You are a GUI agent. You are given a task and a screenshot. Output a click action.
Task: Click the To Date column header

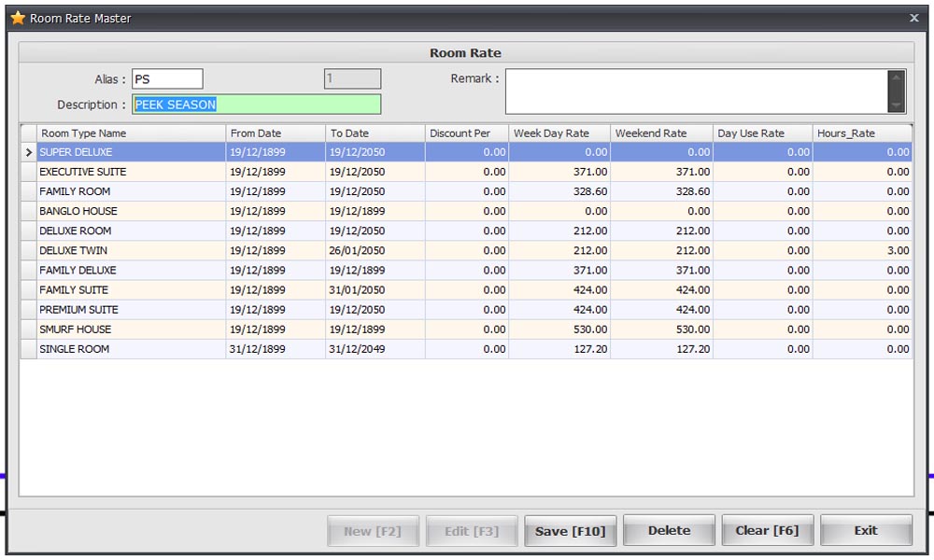[375, 133]
